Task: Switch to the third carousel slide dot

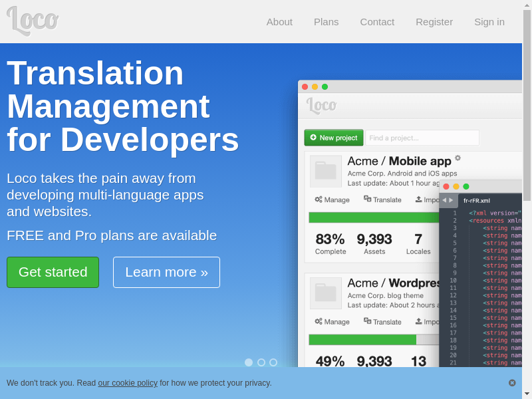Action: point(273,362)
